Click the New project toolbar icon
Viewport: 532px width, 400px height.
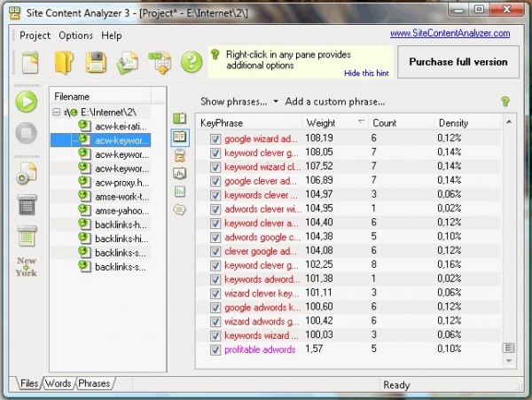(x=30, y=62)
